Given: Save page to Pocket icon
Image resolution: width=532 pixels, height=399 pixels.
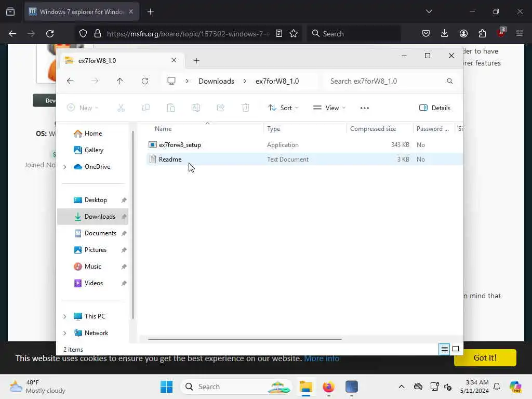Looking at the screenshot, I should pos(426,33).
